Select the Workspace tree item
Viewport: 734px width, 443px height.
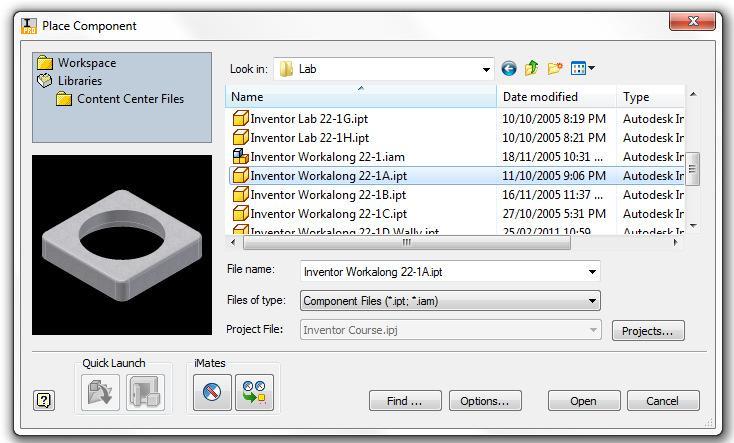87,63
